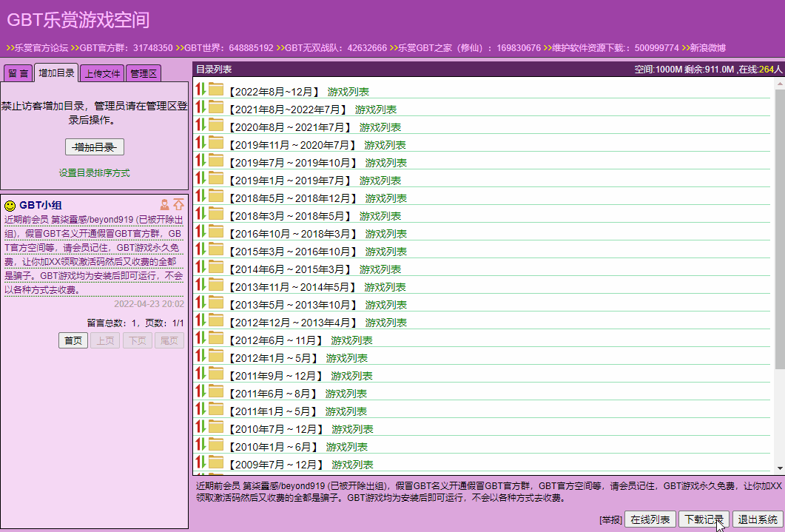Select the 增加目录 tab

pos(56,73)
